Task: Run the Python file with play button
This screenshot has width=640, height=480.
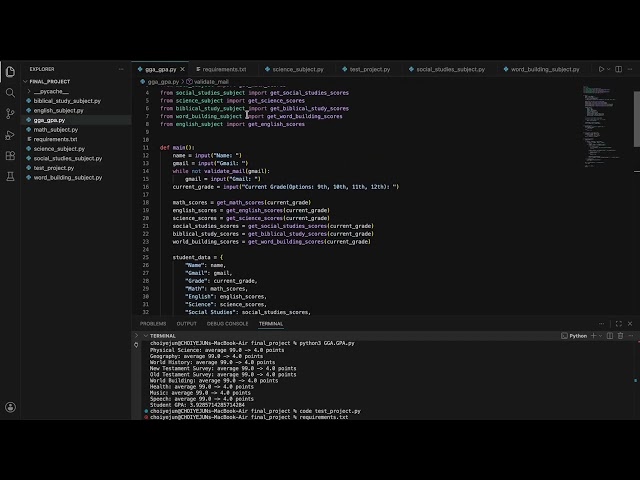Action: pyautogui.click(x=601, y=69)
